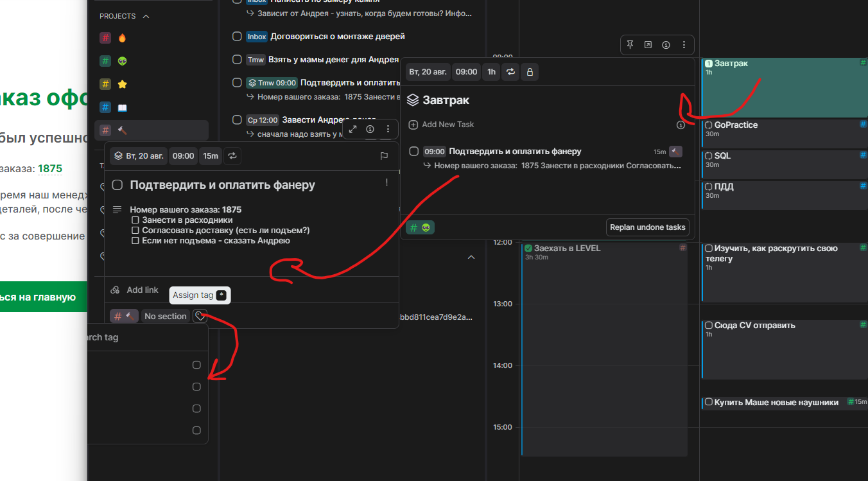The height and width of the screenshot is (481, 868).
Task: Check 09:00 task inside Завтрак popup
Action: (x=414, y=152)
